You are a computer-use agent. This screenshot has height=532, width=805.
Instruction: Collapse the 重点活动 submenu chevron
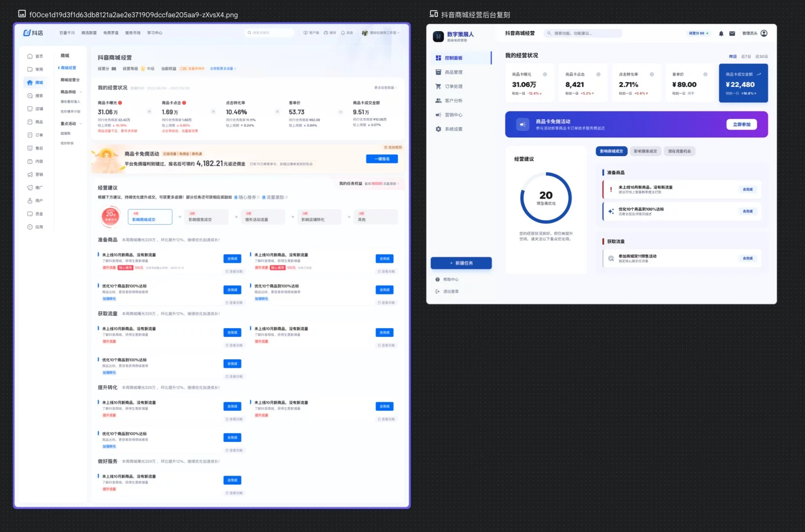81,124
